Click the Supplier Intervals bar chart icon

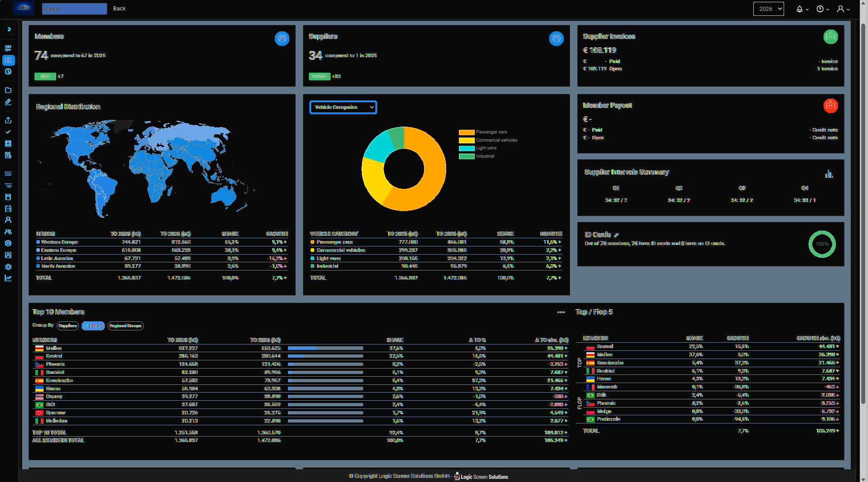pos(829,174)
